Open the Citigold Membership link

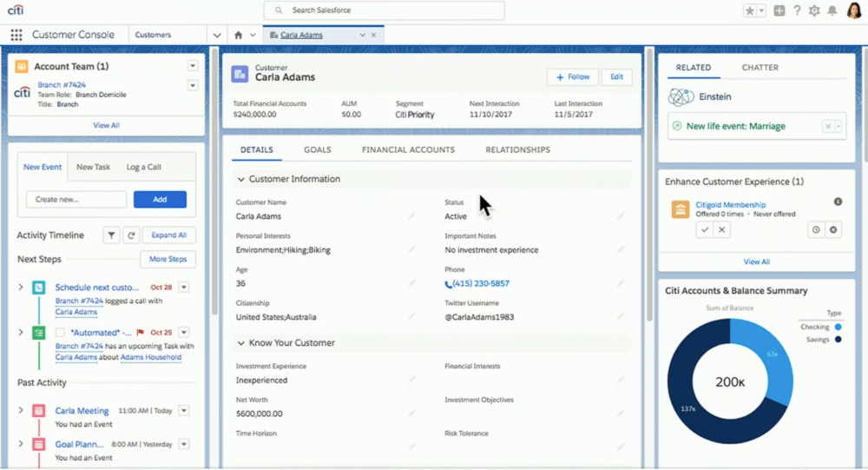(730, 204)
